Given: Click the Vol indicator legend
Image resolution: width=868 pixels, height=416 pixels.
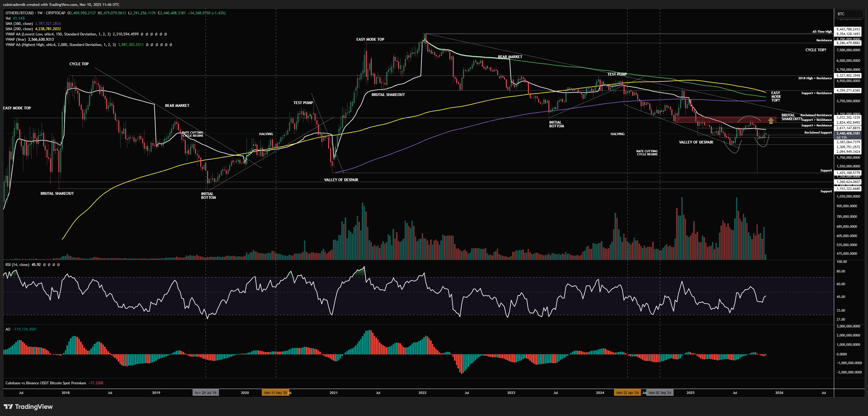Looking at the screenshot, I should coord(8,18).
